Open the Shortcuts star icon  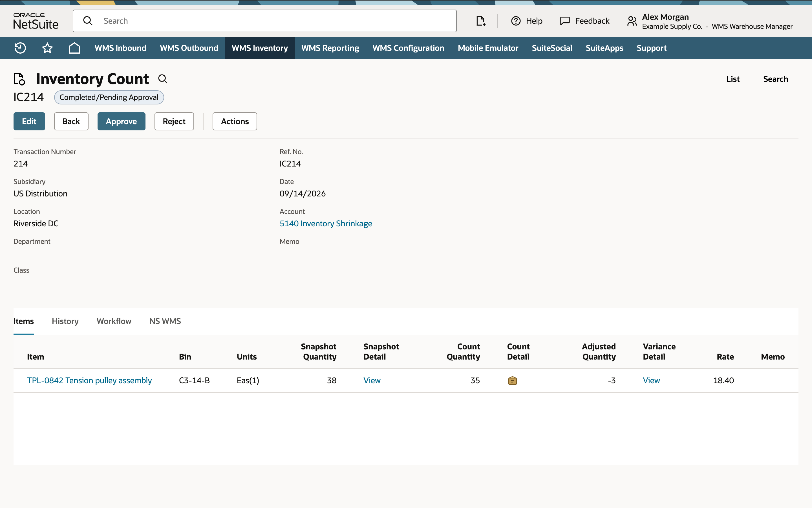pos(47,48)
